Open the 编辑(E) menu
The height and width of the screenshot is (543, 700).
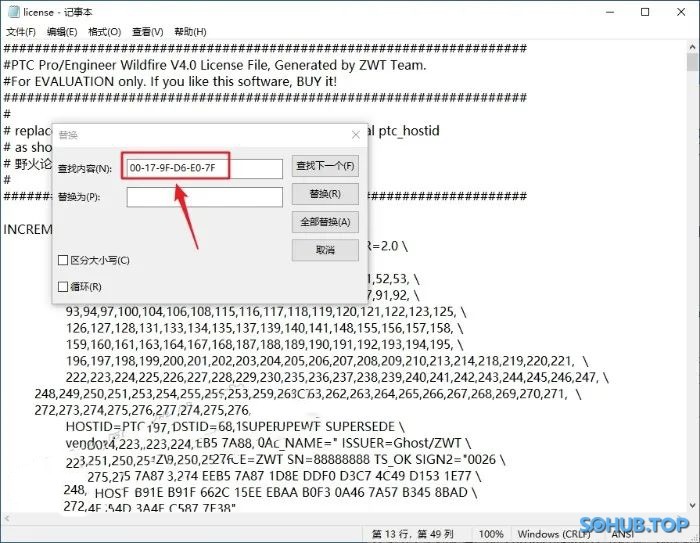point(62,32)
